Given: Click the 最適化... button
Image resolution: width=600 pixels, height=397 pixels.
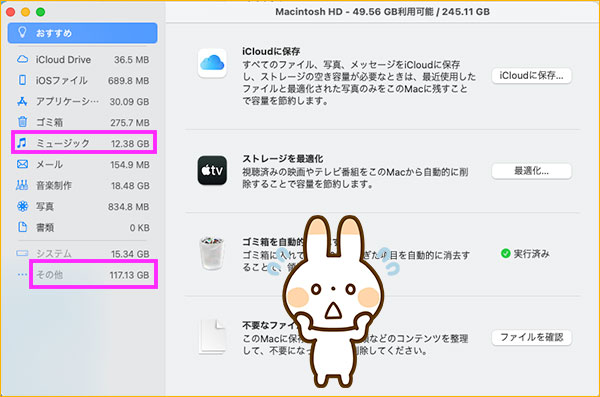Looking at the screenshot, I should [532, 171].
